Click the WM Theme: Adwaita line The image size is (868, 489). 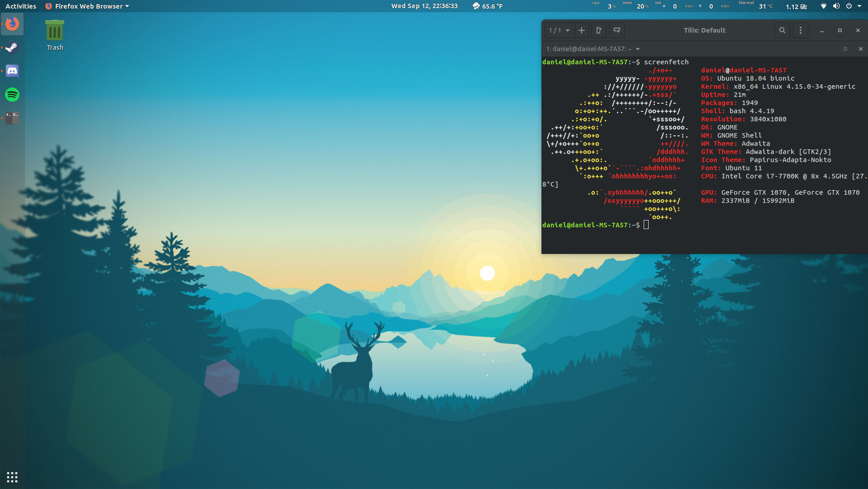(735, 144)
